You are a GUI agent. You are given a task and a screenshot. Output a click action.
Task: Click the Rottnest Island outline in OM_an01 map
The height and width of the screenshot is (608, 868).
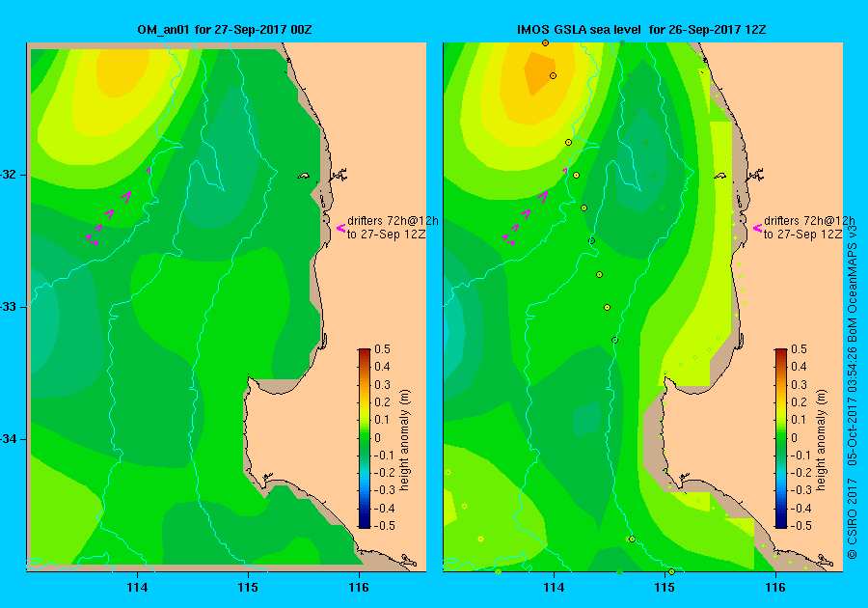[x=304, y=176]
